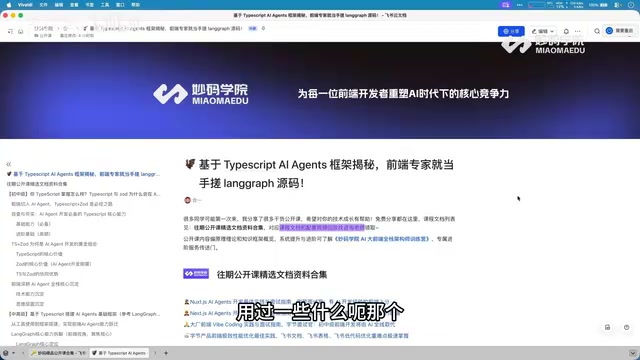The width and height of the screenshot is (640, 360).
Task: Open the 编辑 edit mode dropdown
Action: [x=542, y=31]
